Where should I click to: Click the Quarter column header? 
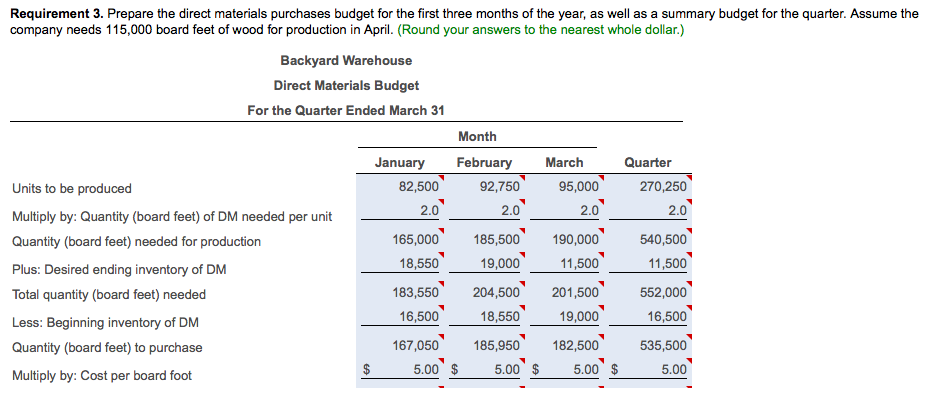[x=647, y=162]
